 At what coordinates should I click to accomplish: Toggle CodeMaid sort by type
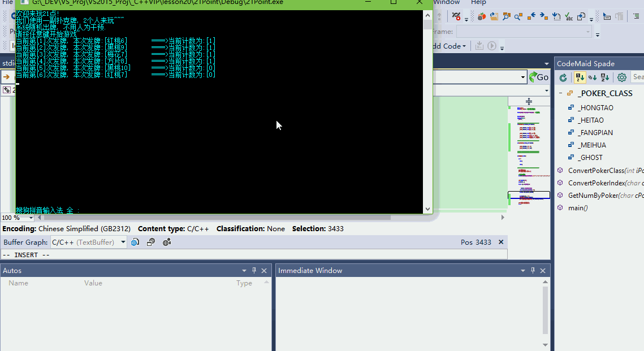coord(593,77)
